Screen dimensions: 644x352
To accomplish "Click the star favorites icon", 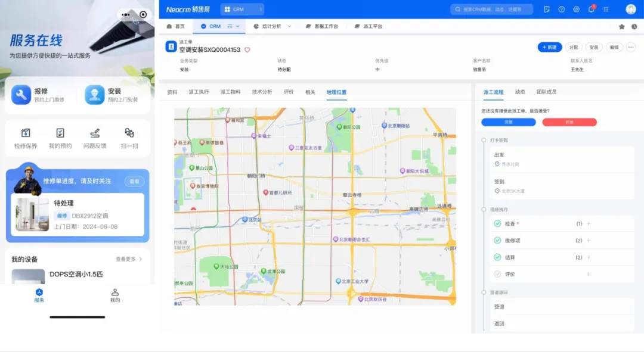I will 622,27.
